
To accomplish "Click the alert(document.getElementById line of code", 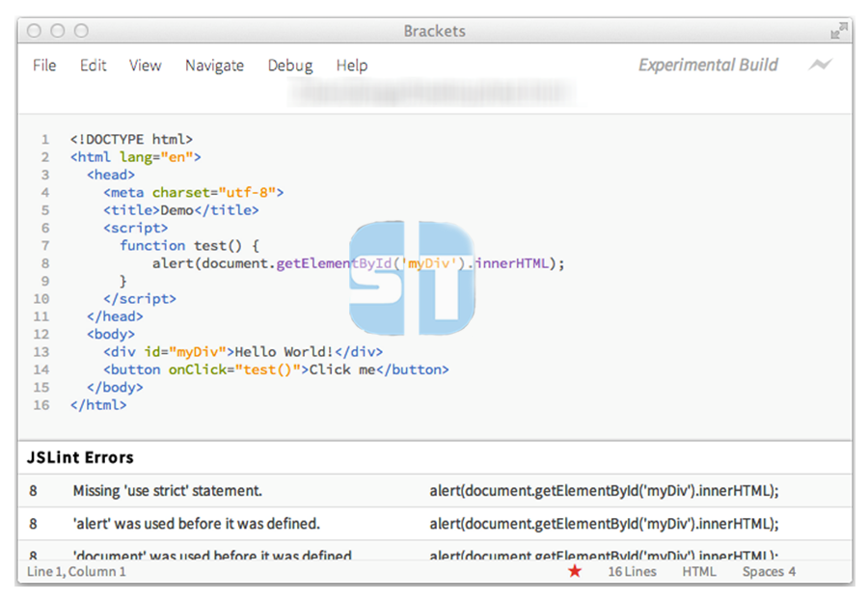I will click(358, 263).
